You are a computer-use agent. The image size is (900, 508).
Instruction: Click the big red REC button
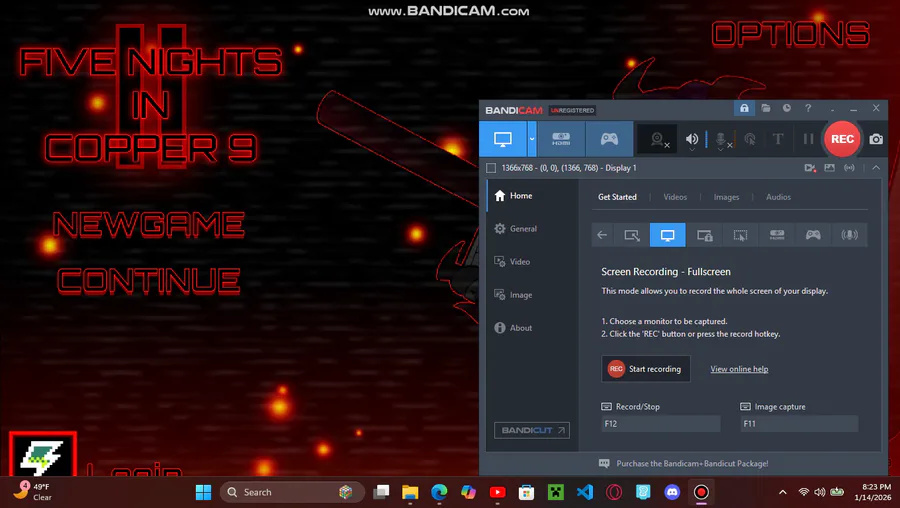tap(842, 139)
